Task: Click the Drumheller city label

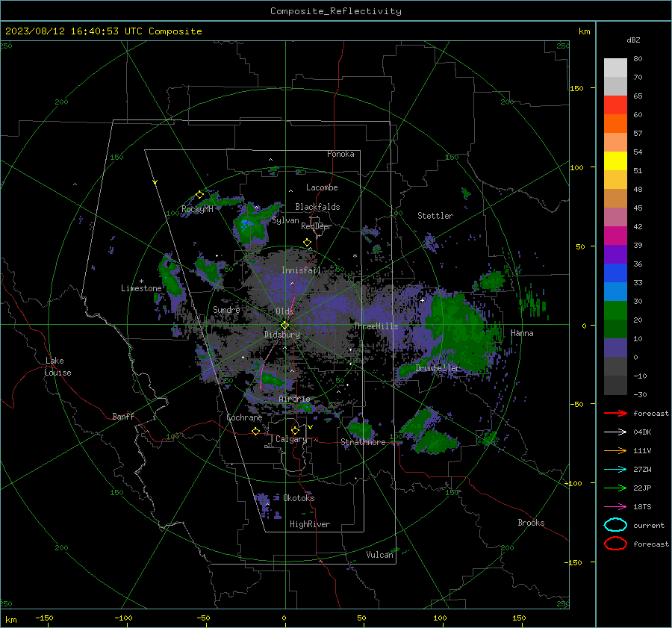Action: coord(438,368)
